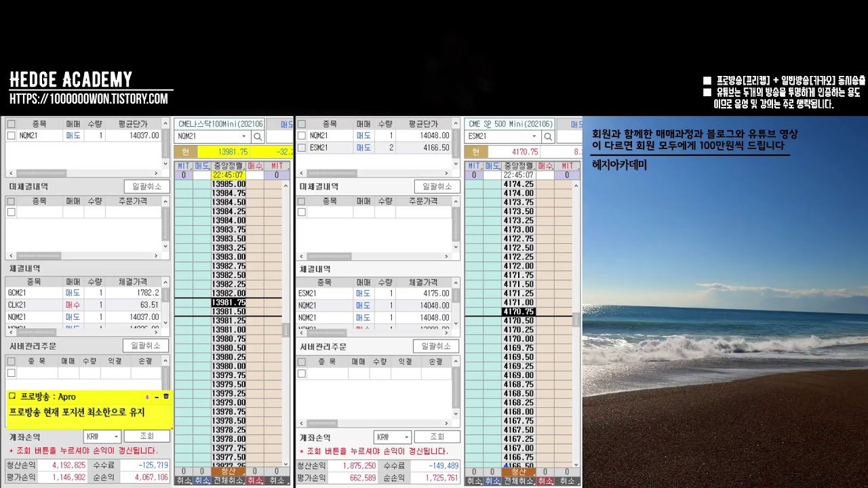This screenshot has width=868, height=488.
Task: Open the 1000000won.tistory.com link
Action: point(89,99)
